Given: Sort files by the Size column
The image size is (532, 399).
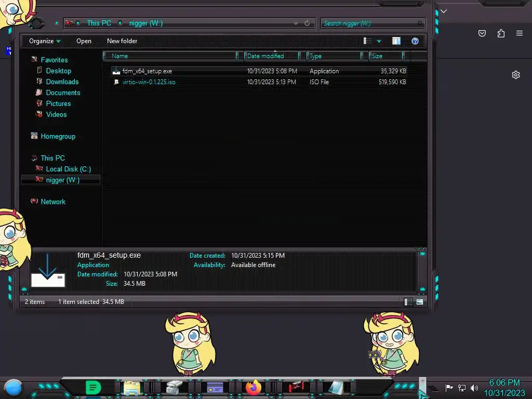Looking at the screenshot, I should tap(387, 56).
